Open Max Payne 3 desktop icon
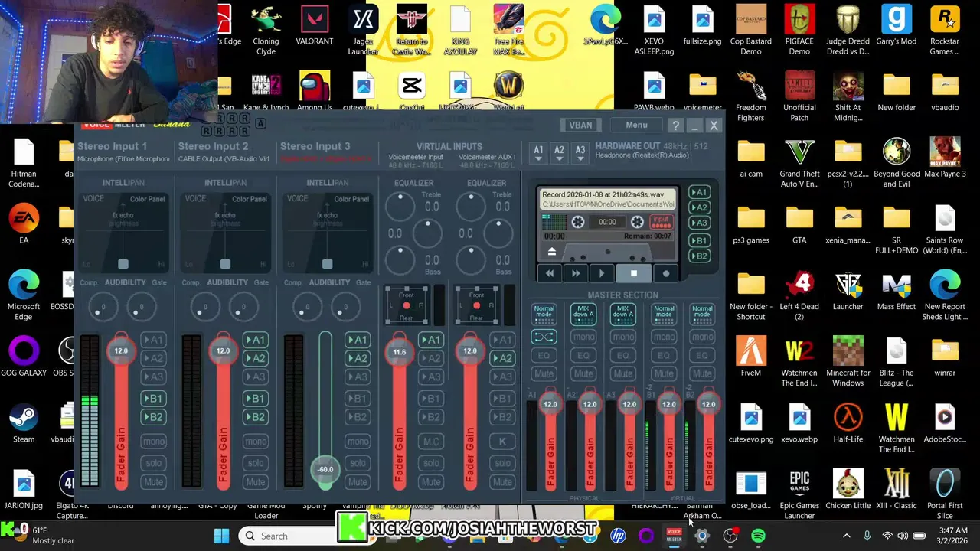The image size is (980, 551). 945,158
